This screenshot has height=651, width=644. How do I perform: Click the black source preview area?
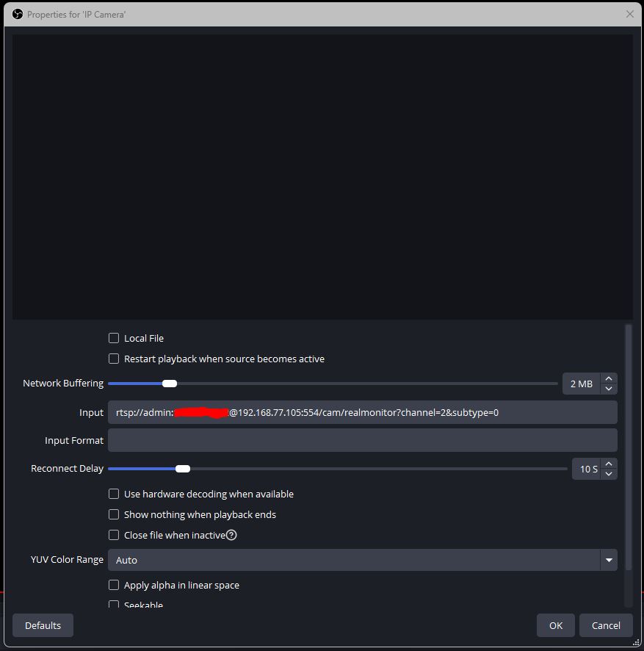pyautogui.click(x=322, y=177)
